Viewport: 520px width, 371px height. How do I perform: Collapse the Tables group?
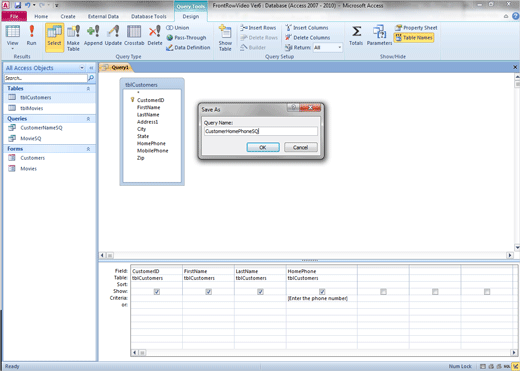click(x=88, y=89)
